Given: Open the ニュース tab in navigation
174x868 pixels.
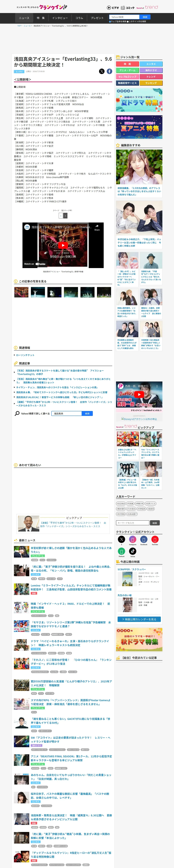Looking at the screenshot, I should click(24, 18).
